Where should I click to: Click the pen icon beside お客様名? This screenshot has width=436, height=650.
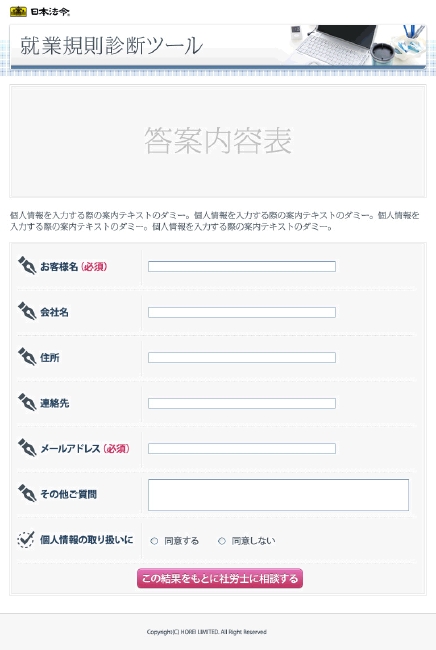(27, 265)
